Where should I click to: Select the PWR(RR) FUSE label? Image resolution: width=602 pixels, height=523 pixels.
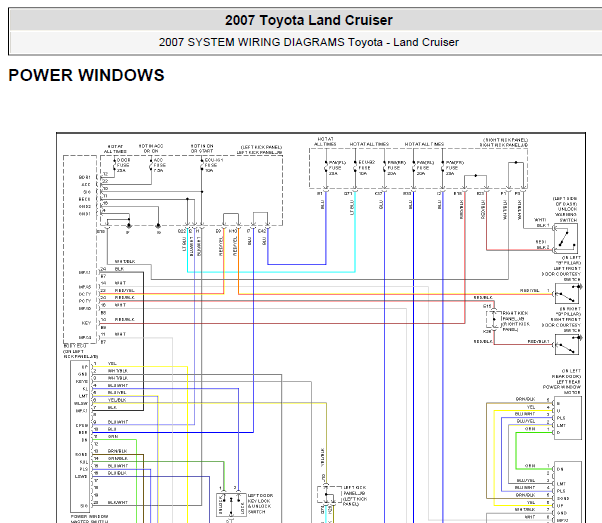[396, 168]
